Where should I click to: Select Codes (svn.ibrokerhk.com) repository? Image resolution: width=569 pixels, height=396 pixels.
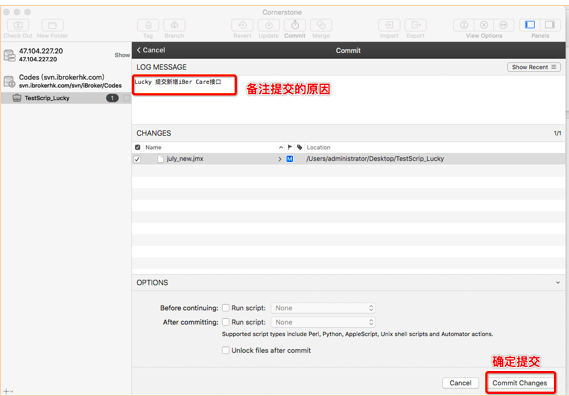coord(66,81)
